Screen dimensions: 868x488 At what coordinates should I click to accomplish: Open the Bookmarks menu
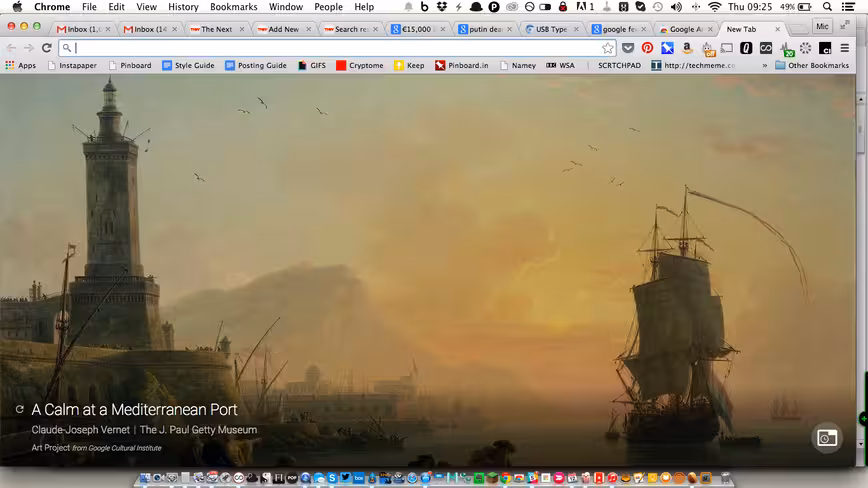coord(234,7)
